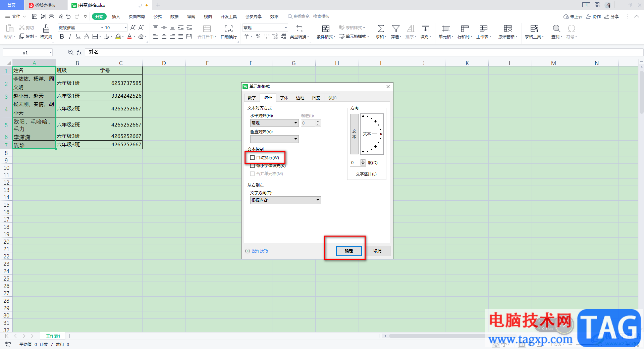Decrease font size with A- icon
The height and width of the screenshot is (349, 644).
click(x=141, y=28)
